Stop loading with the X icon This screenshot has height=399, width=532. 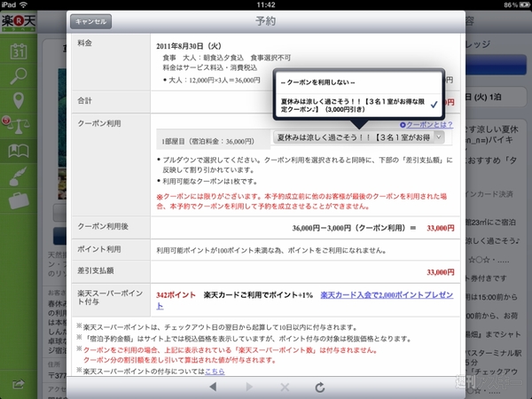tap(285, 387)
